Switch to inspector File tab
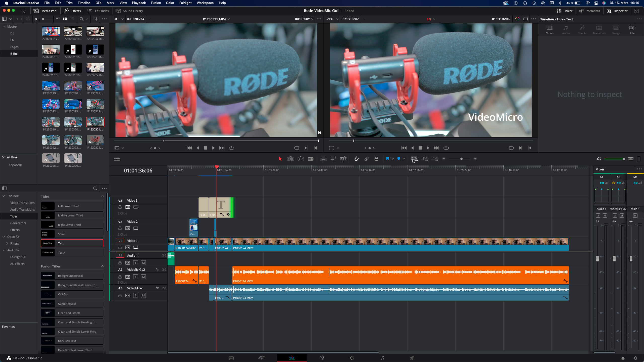 [632, 30]
